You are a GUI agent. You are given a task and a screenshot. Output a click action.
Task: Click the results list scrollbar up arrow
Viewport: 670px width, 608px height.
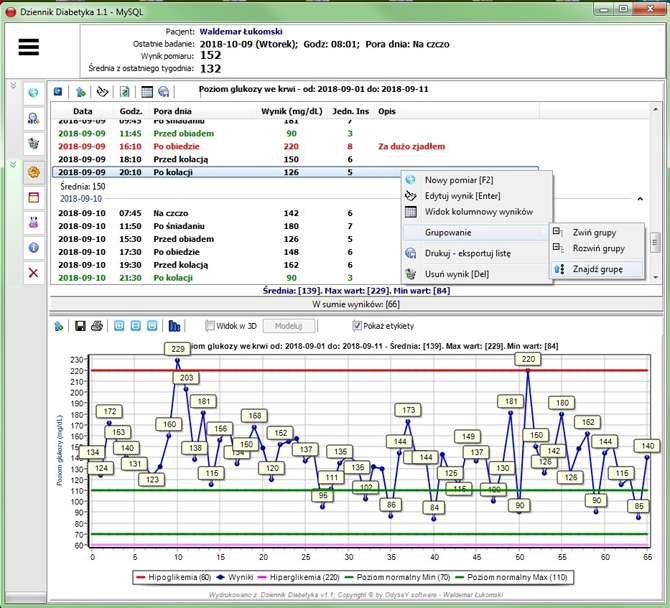point(655,110)
